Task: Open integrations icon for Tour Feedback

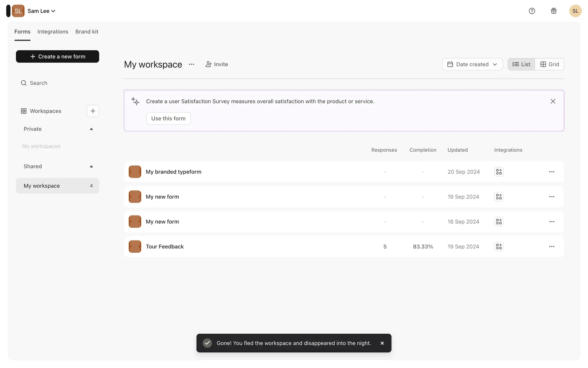Action: click(x=499, y=247)
